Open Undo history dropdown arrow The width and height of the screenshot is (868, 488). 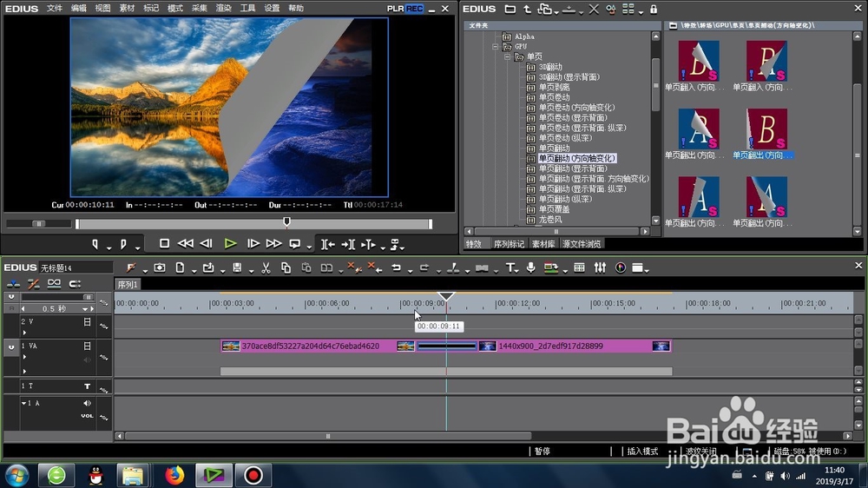(411, 271)
